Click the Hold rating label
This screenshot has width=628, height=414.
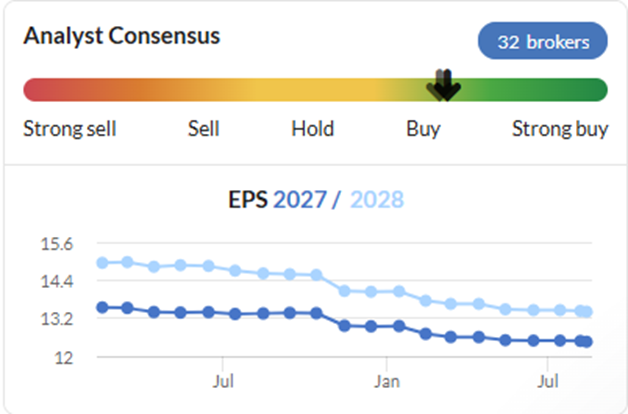(312, 129)
